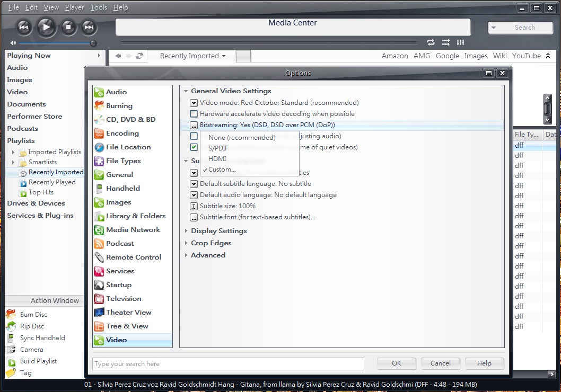Expand the Crop Edges section
Screen dimensions: 561x392
211,243
